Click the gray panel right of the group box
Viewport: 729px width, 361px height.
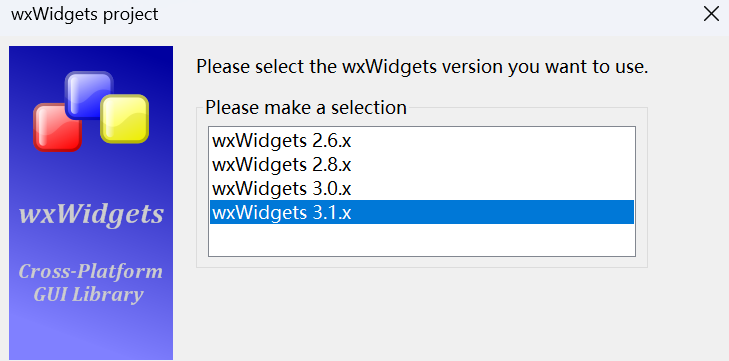tap(686, 186)
